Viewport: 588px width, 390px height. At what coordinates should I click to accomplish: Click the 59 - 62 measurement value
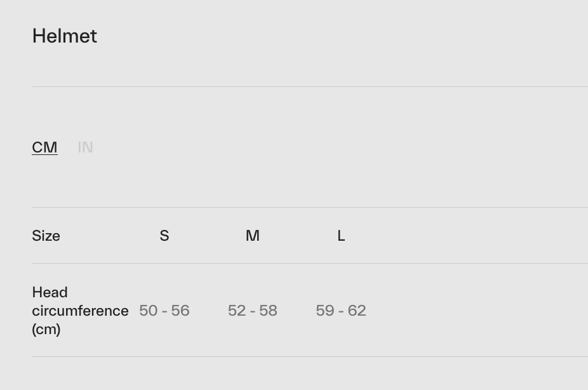pos(341,311)
